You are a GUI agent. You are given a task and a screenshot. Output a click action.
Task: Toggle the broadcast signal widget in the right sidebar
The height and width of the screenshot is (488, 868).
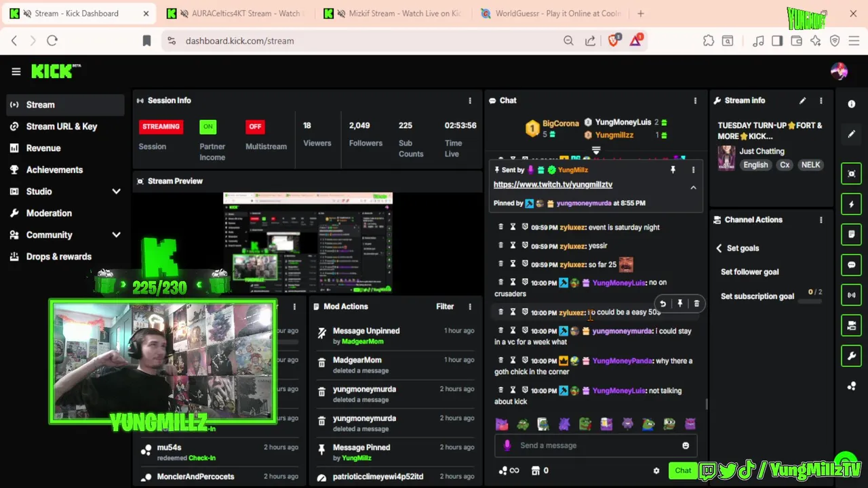point(852,296)
